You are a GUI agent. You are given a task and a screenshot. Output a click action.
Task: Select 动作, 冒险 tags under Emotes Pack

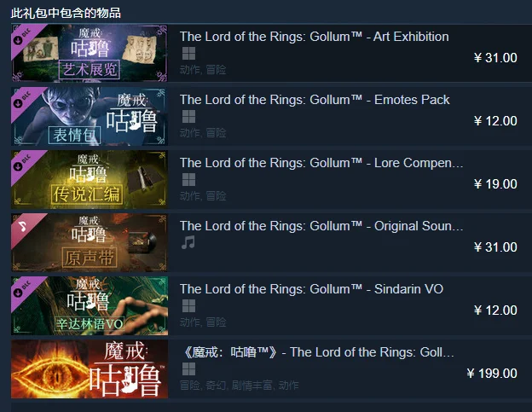tap(203, 133)
